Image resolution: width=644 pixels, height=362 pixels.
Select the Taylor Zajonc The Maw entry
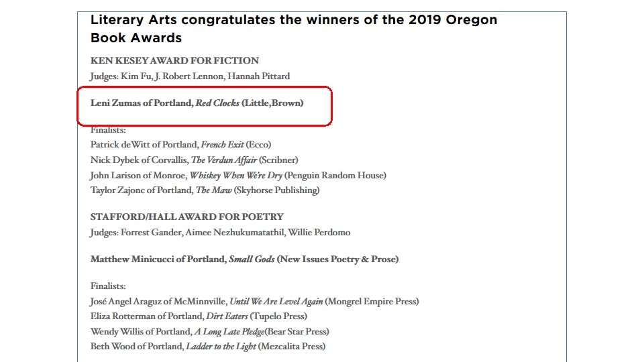pos(205,190)
